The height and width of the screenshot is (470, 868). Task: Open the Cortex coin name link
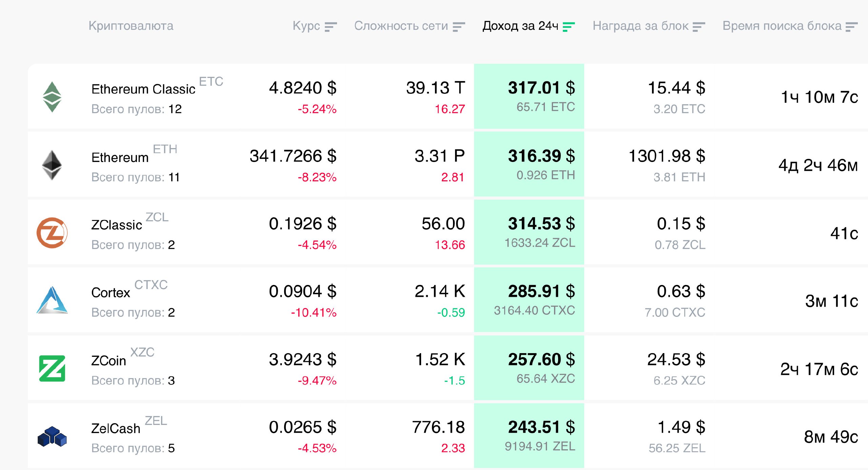point(111,293)
